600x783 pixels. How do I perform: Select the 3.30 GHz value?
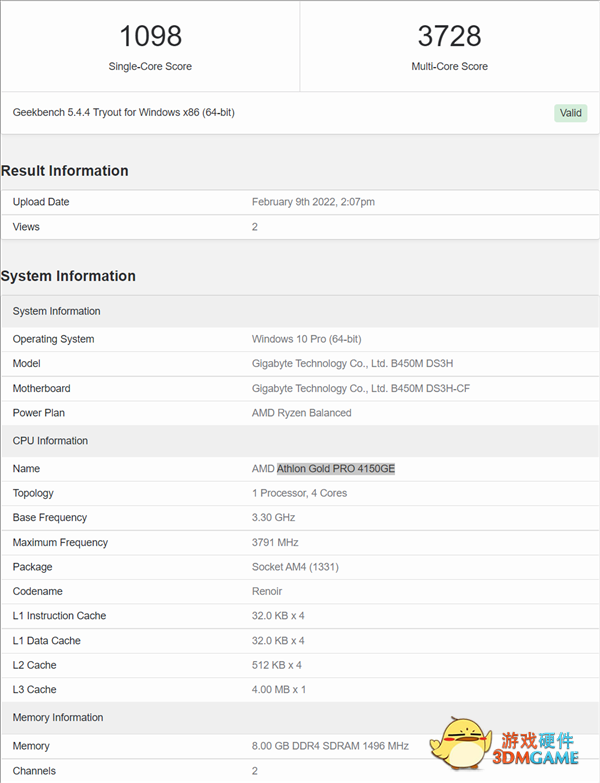tap(274, 517)
